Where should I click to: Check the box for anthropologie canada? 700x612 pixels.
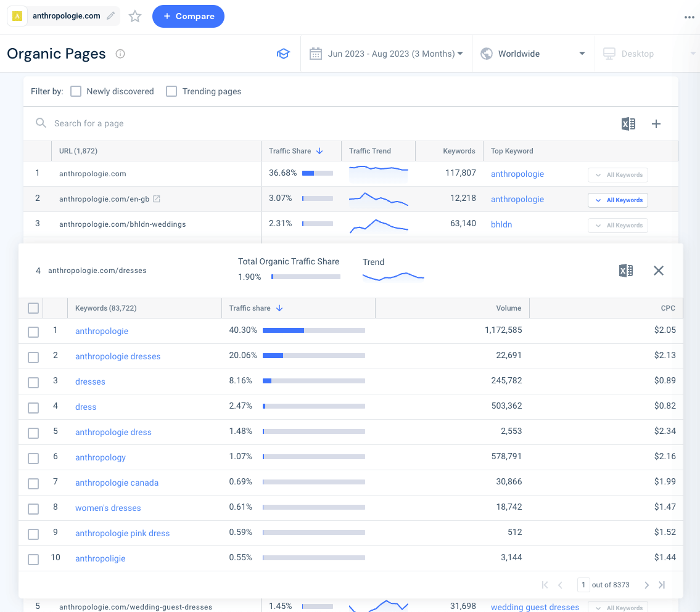pos(33,484)
